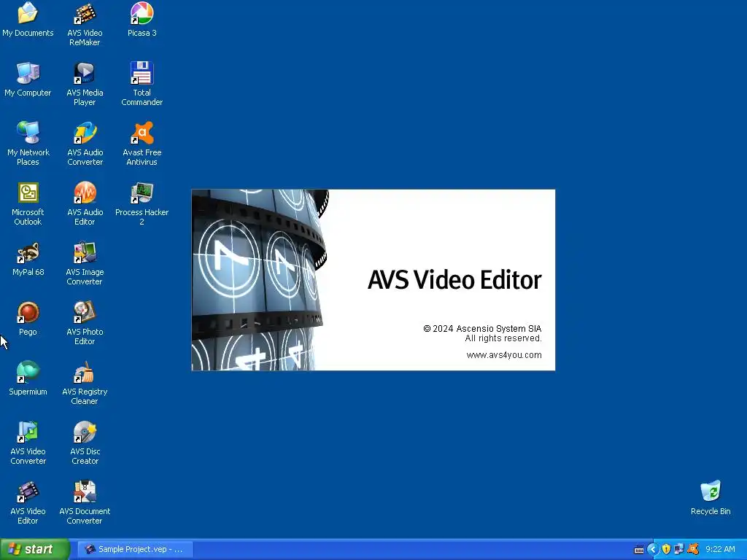747x560 pixels.
Task: Open the yellow security shield tray alert
Action: [x=666, y=550]
